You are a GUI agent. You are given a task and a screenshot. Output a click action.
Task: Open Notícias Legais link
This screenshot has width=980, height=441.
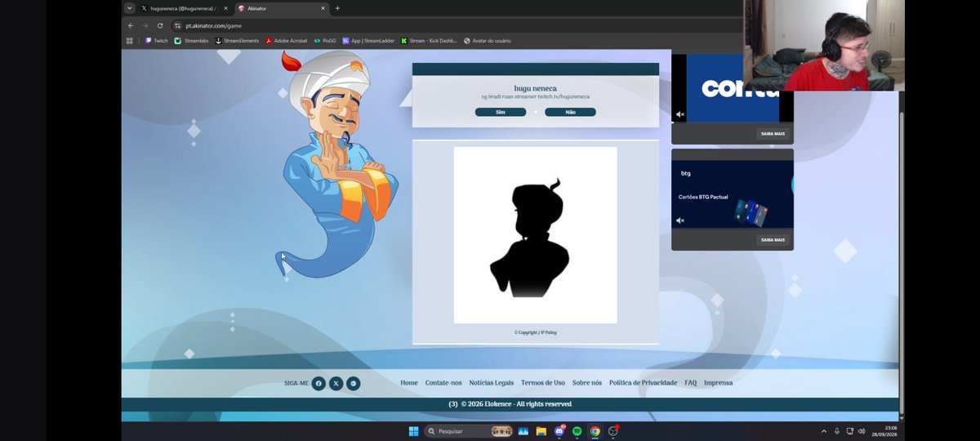click(492, 383)
